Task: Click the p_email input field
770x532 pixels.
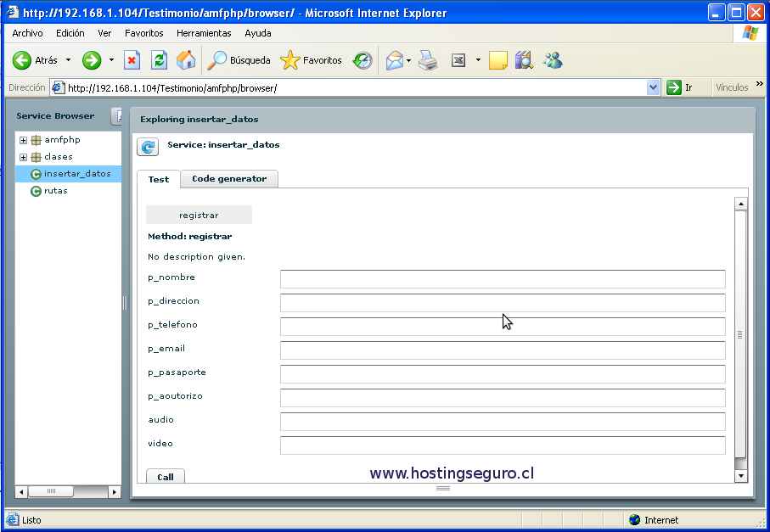Action: 503,350
